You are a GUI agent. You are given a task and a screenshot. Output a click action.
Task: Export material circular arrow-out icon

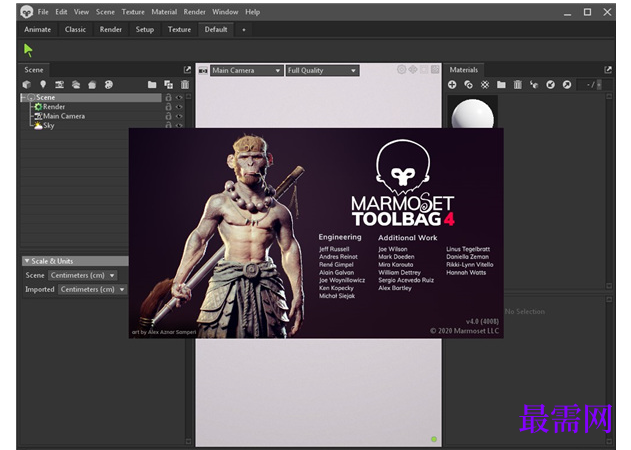[567, 85]
